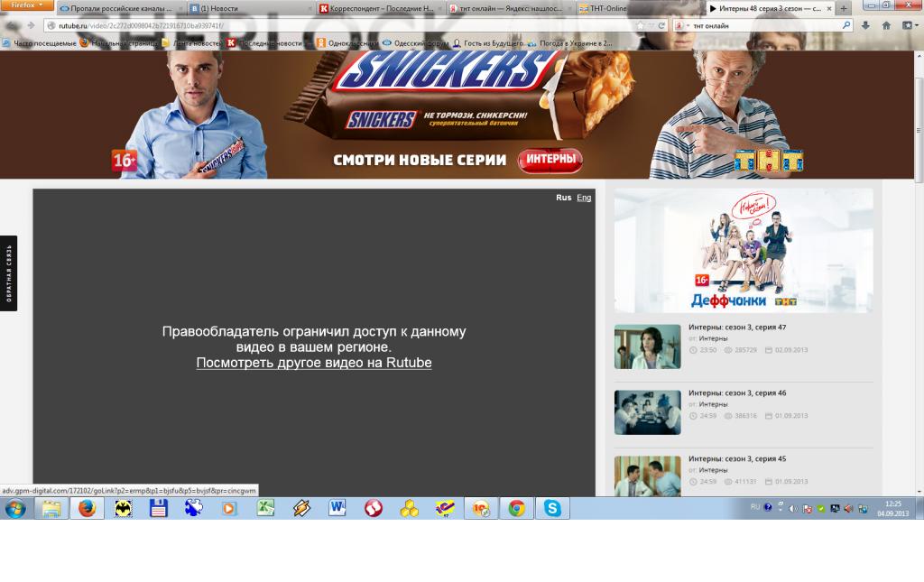Click the search magnifier icon
924x582 pixels.
click(846, 25)
